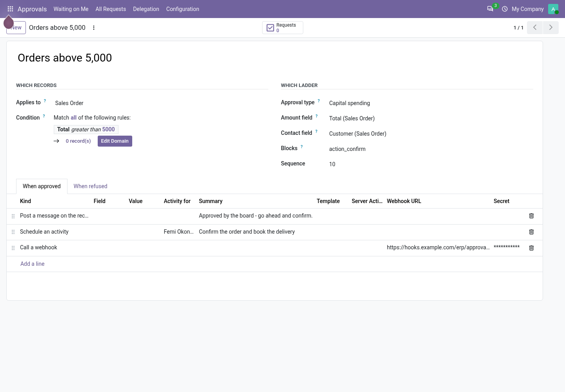565x392 pixels.
Task: Show help tooltip for Contact field
Action: point(316,131)
